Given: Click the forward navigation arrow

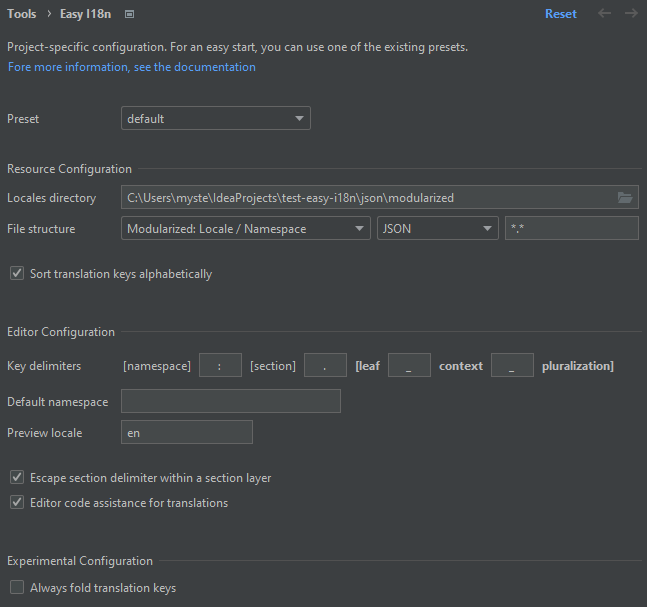Looking at the screenshot, I should point(631,14).
